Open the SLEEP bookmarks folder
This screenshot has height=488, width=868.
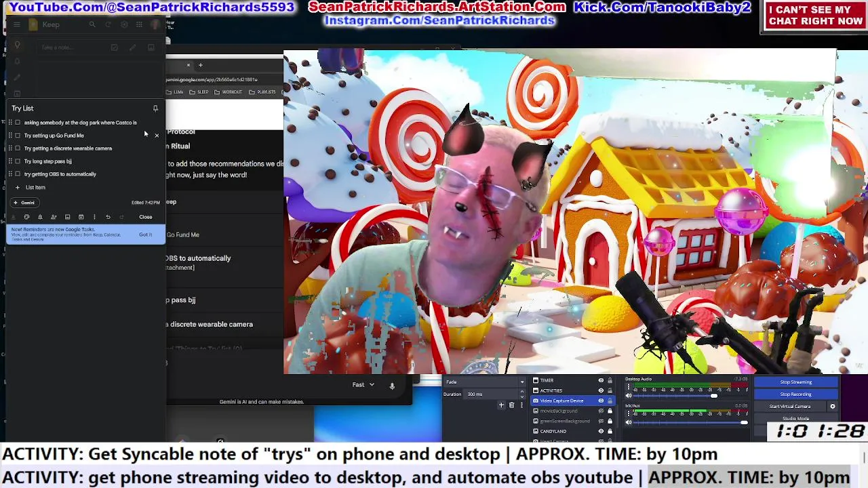click(x=199, y=92)
